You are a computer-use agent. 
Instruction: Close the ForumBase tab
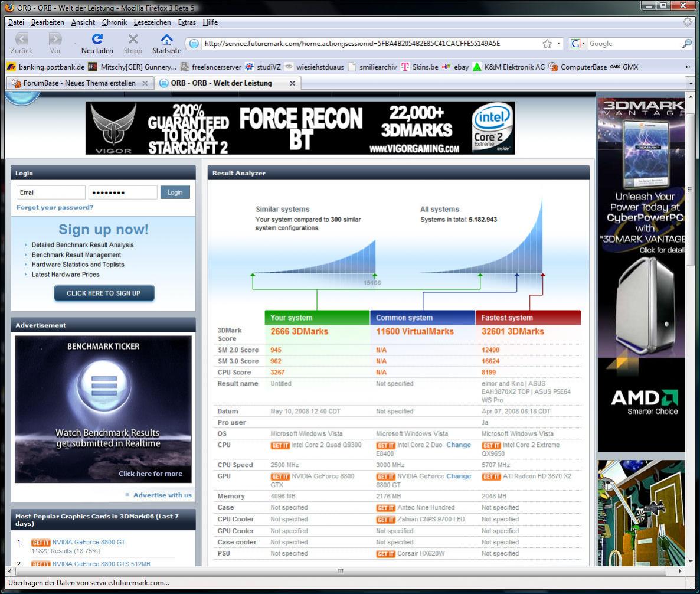click(x=145, y=83)
